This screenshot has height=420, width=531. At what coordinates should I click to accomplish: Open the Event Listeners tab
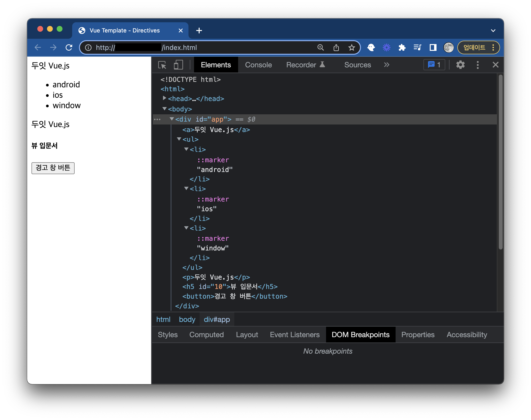click(294, 334)
